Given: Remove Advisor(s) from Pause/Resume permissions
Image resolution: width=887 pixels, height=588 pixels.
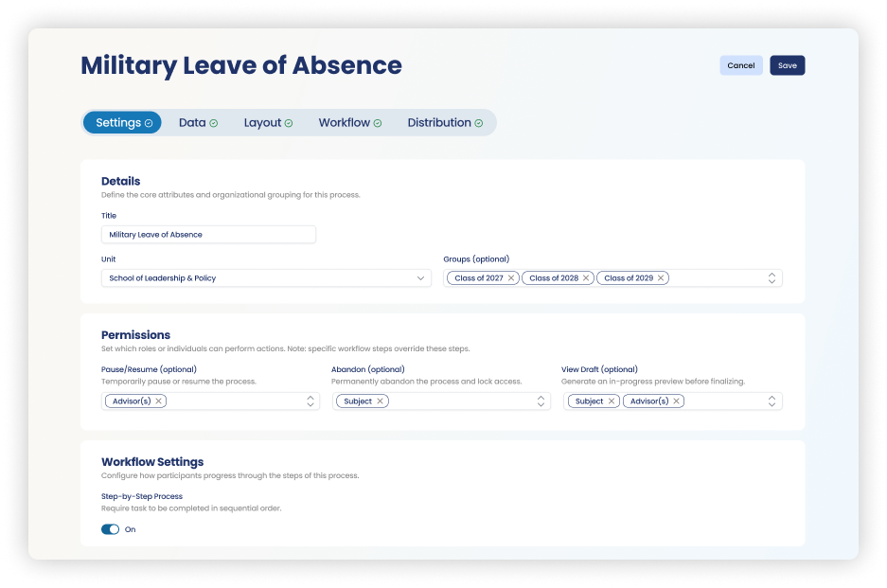Looking at the screenshot, I should click(159, 401).
